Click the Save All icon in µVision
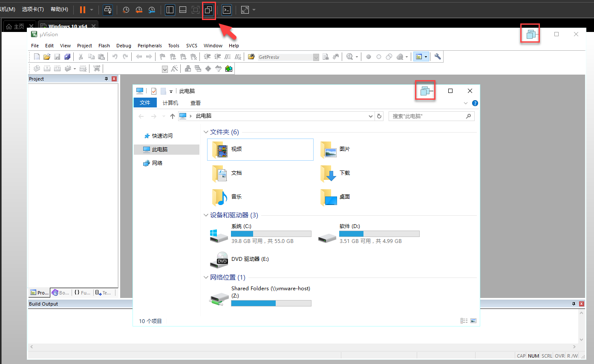Screen dimensions: 594x364 coord(67,57)
